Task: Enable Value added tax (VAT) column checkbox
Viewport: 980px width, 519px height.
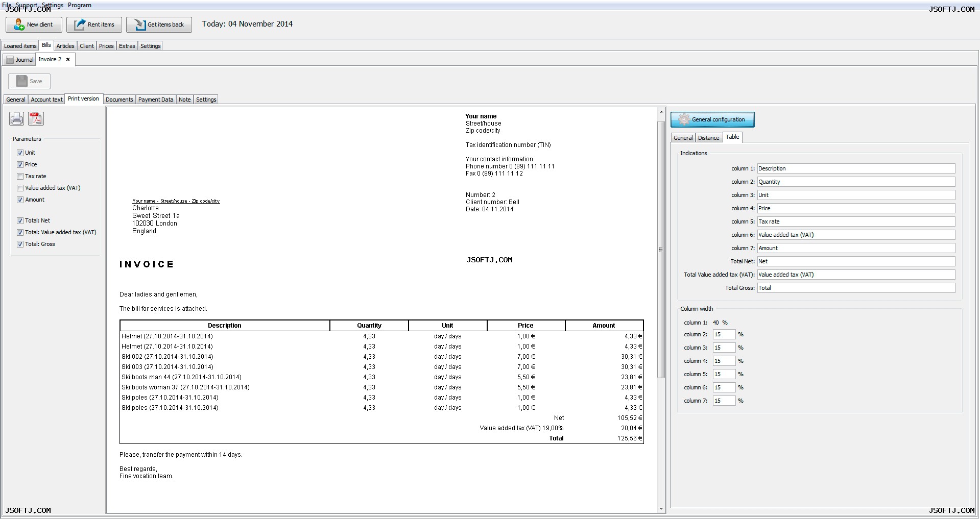Action: tap(20, 188)
